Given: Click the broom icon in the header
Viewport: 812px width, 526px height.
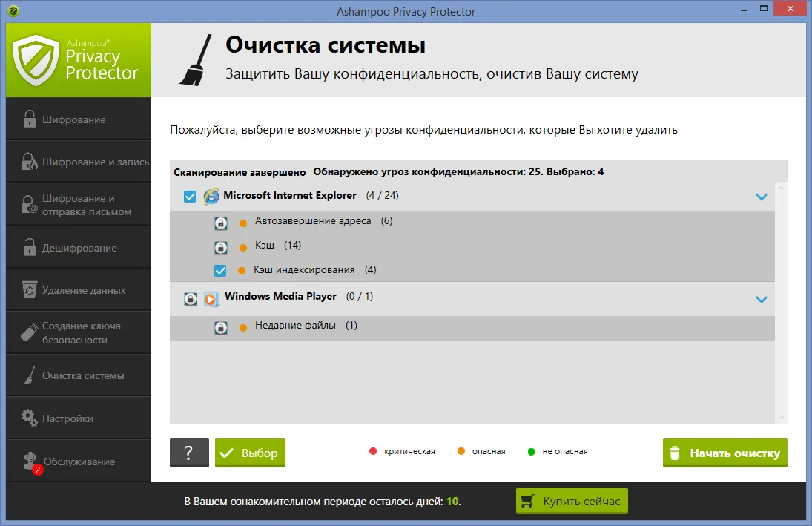Looking at the screenshot, I should pos(196,60).
